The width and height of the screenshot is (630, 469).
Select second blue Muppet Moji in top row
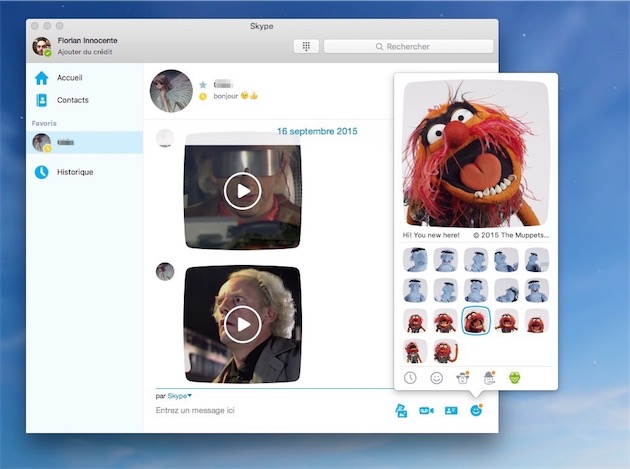click(446, 260)
